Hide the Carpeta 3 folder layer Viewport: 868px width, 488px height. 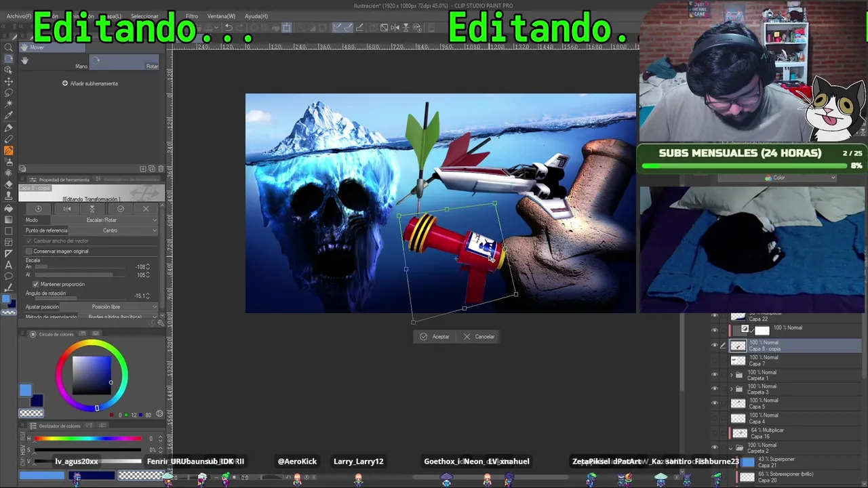click(x=714, y=389)
